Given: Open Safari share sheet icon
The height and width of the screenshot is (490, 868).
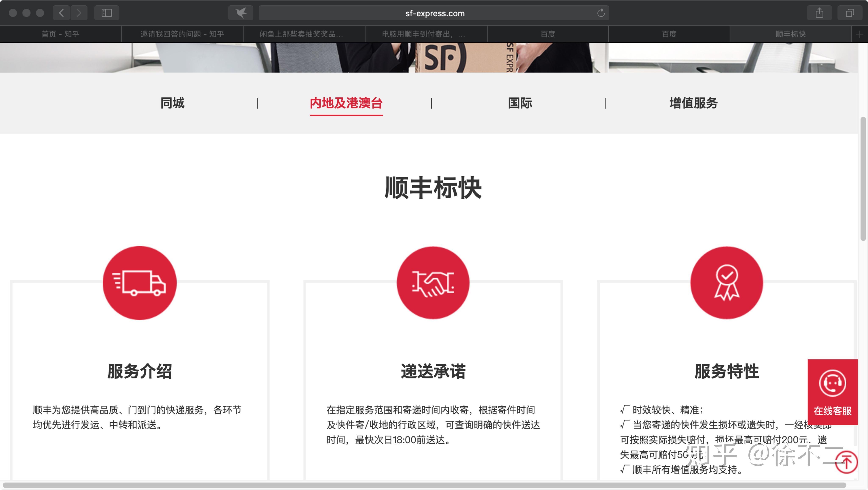Looking at the screenshot, I should click(x=819, y=13).
